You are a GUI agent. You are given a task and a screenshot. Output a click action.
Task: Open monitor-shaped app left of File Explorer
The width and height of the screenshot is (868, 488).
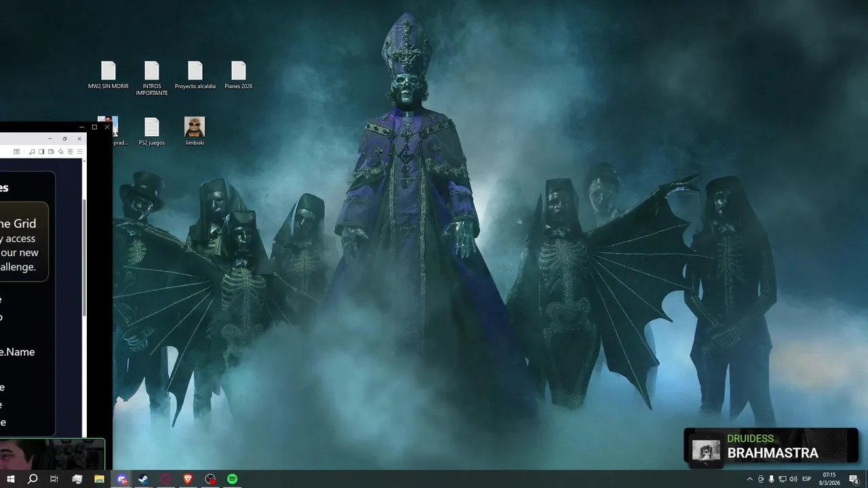coord(77,479)
